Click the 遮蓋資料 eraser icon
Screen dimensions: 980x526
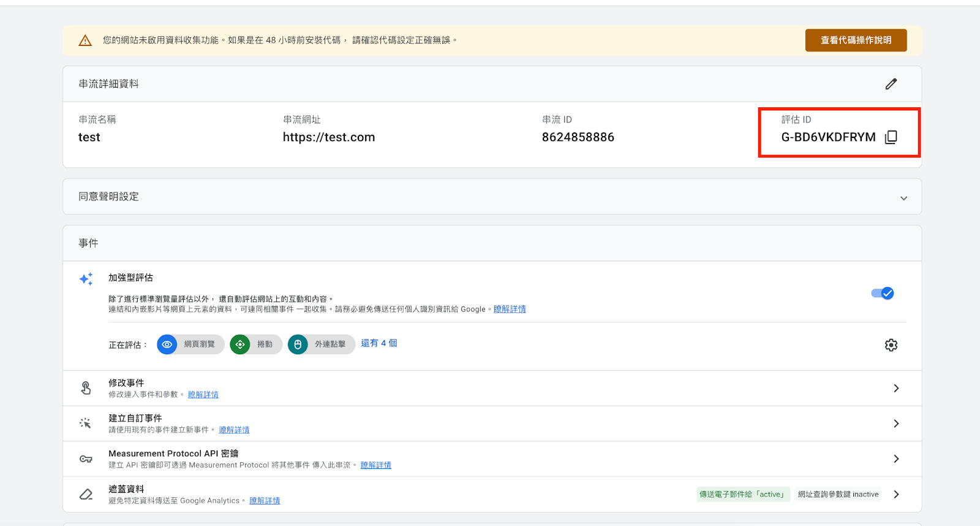pyautogui.click(x=86, y=494)
